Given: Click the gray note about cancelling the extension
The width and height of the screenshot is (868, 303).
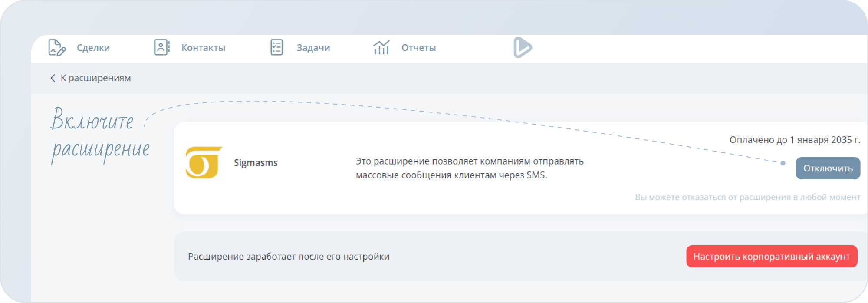Looking at the screenshot, I should 747,197.
